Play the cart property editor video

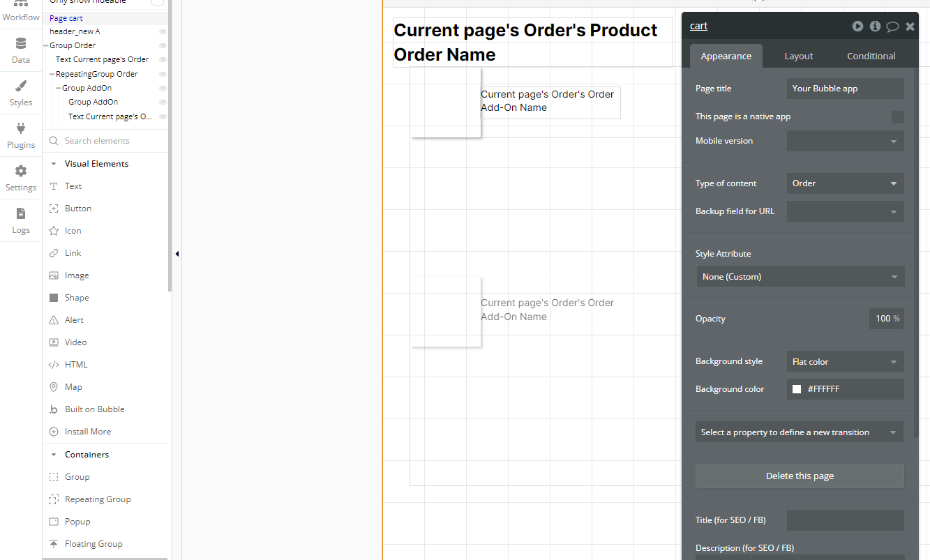click(x=857, y=27)
